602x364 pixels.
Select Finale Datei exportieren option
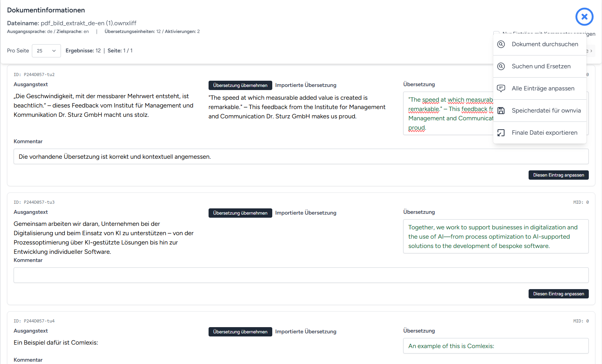(539, 133)
